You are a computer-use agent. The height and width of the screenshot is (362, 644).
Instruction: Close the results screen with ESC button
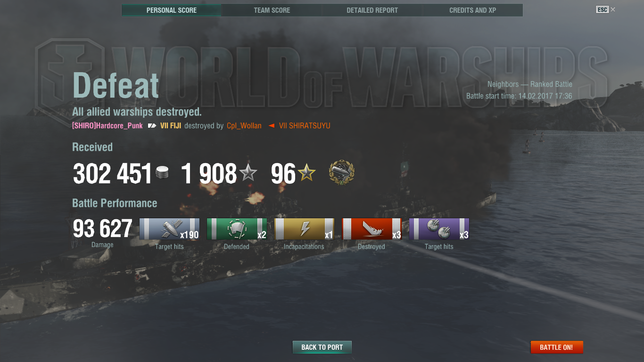tap(603, 9)
